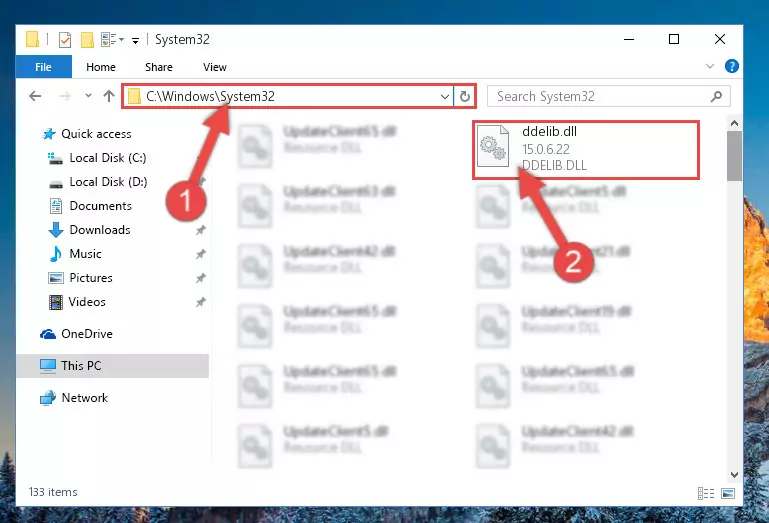
Task: Open Downloads in the sidebar
Action: pyautogui.click(x=100, y=230)
